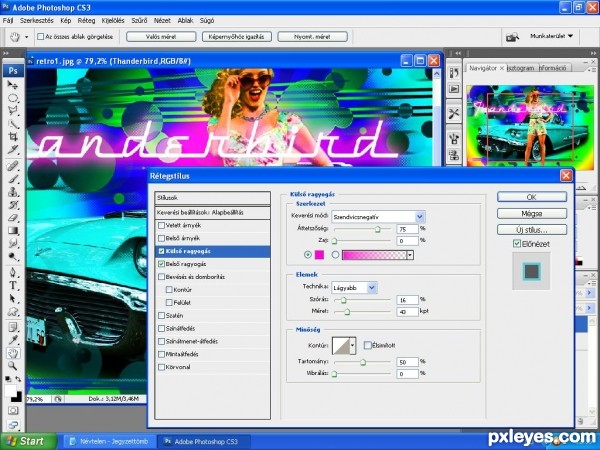
Task: Select the Custom Shape tool
Action: 13,311
